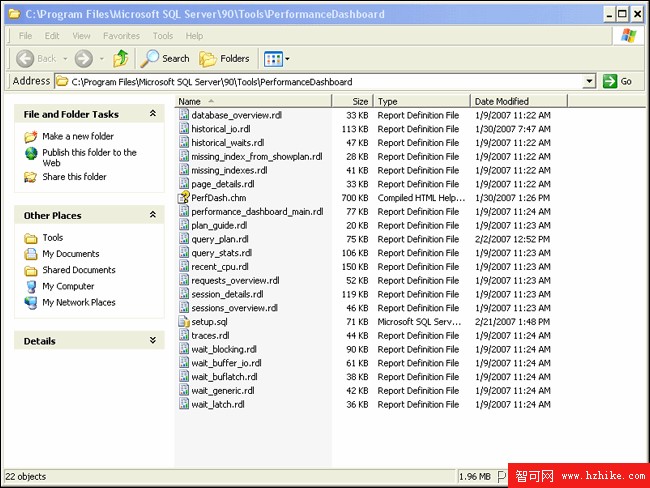Select query_stats.rdl file icon
The width and height of the screenshot is (650, 488).
[184, 252]
